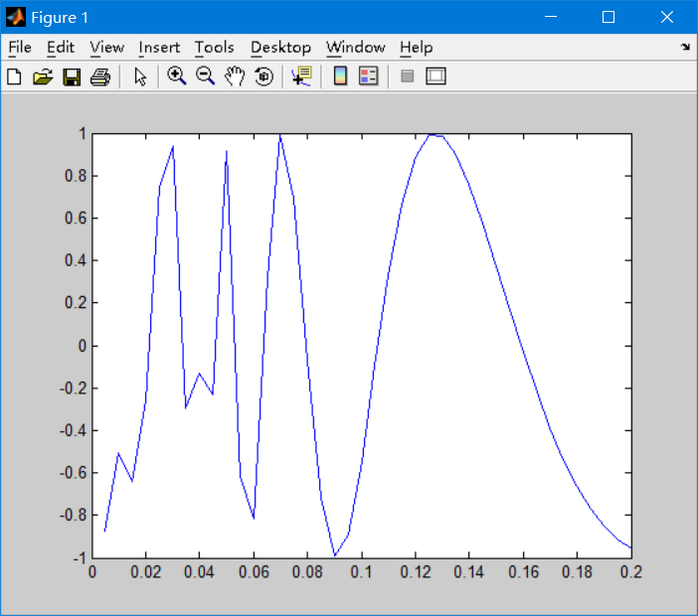Viewport: 698px width, 616px height.
Task: Minimize the Figure 1 window
Action: click(551, 17)
